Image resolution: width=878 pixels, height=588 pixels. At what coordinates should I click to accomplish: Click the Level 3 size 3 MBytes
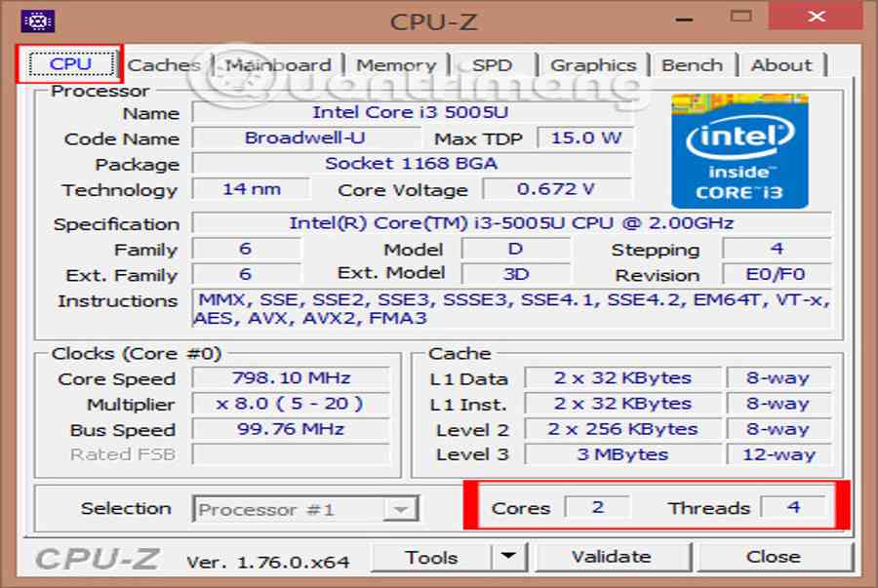click(622, 454)
